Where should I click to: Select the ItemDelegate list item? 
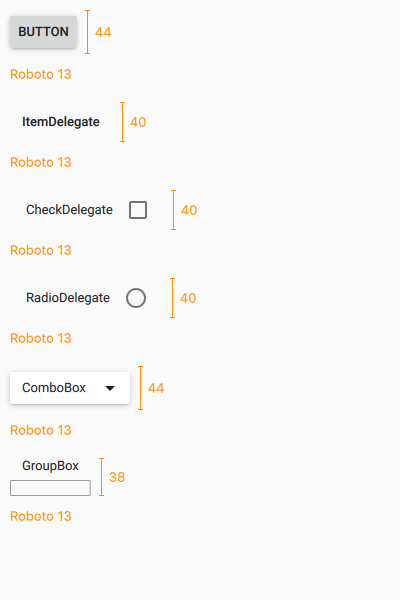pyautogui.click(x=61, y=122)
